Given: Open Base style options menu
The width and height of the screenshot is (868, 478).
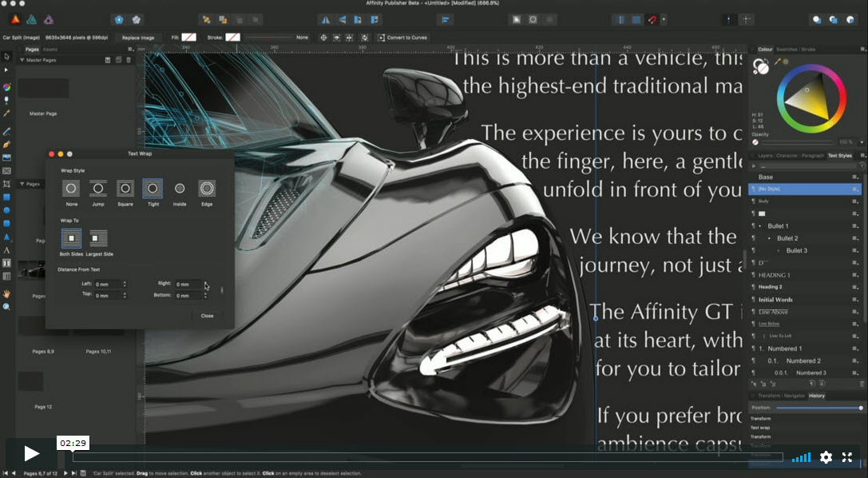Looking at the screenshot, I should tap(855, 177).
